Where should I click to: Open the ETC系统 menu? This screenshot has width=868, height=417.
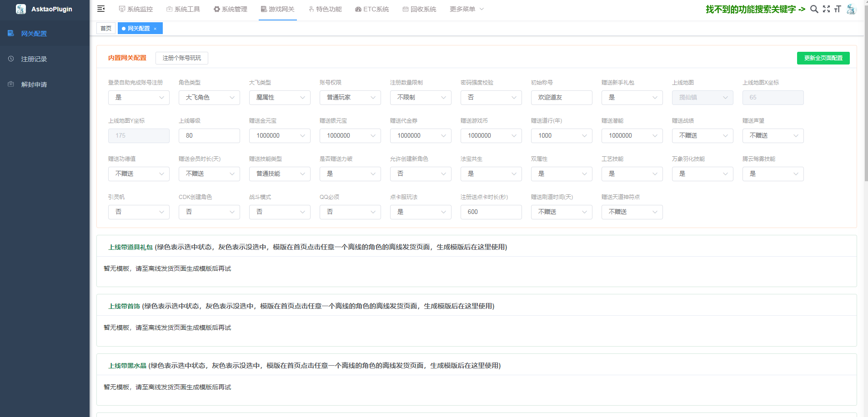tap(372, 9)
